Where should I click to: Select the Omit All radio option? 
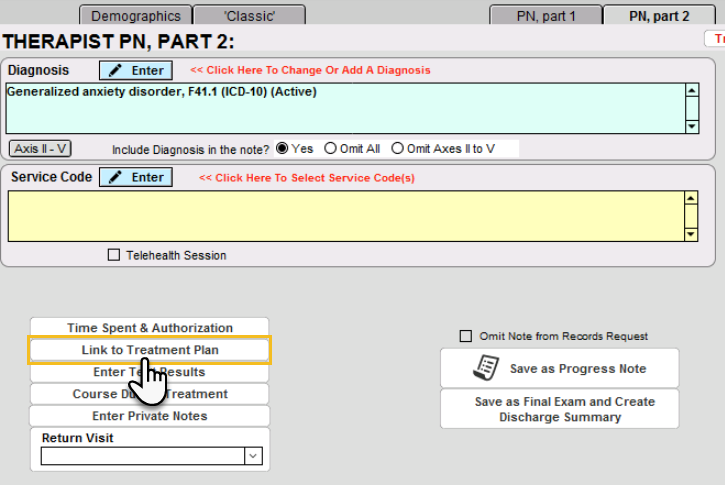coord(331,148)
